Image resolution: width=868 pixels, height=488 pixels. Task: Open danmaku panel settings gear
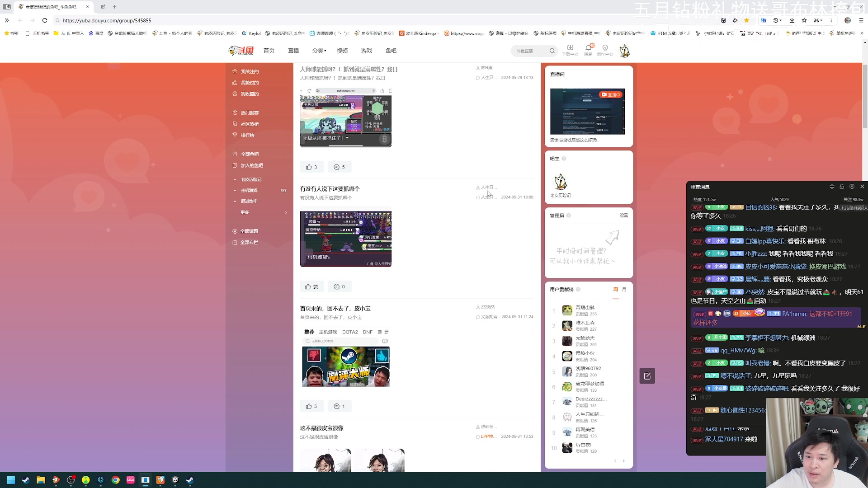852,187
